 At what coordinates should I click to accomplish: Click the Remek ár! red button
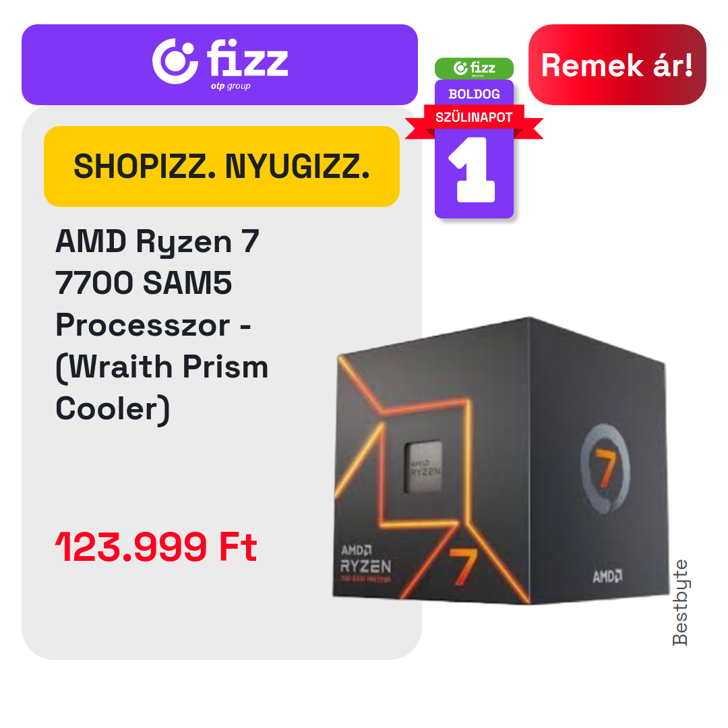coord(617,65)
